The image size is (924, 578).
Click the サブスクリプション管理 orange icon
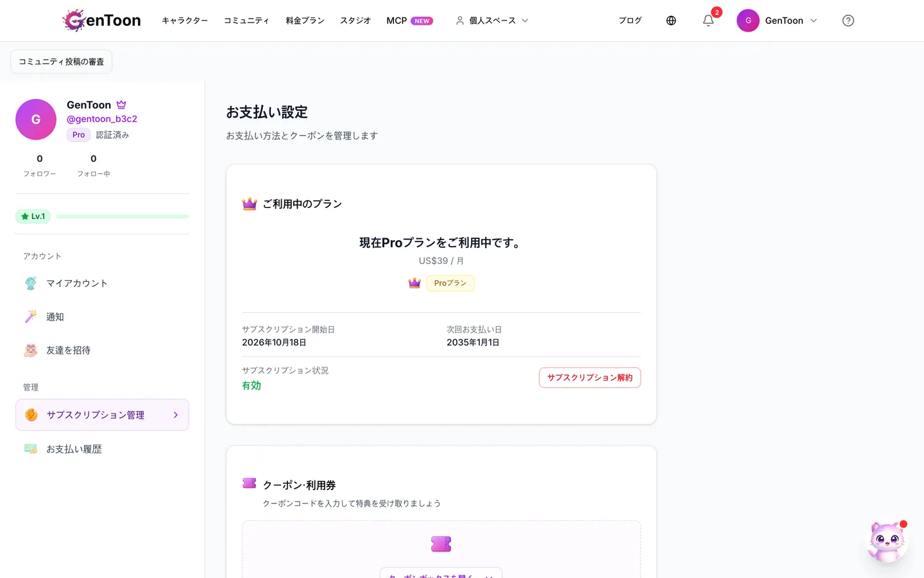tap(31, 415)
